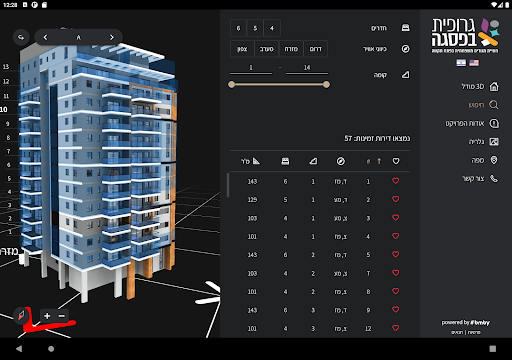Zoom in with the plus button
This screenshot has width=512, height=360.
click(47, 316)
